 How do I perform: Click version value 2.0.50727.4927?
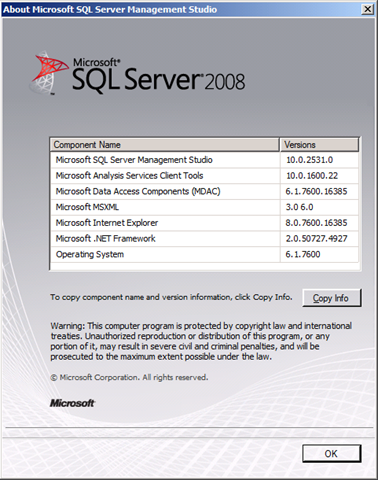(316, 238)
